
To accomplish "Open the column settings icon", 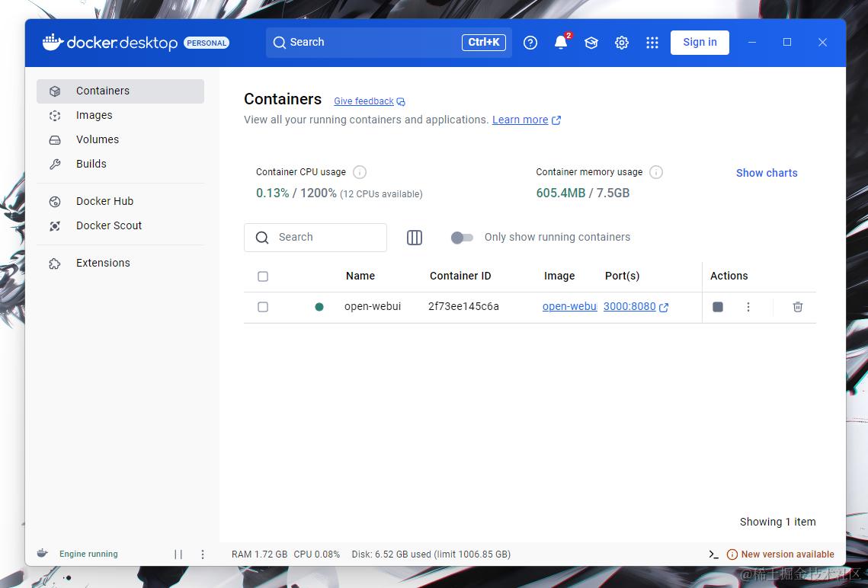I will 415,238.
